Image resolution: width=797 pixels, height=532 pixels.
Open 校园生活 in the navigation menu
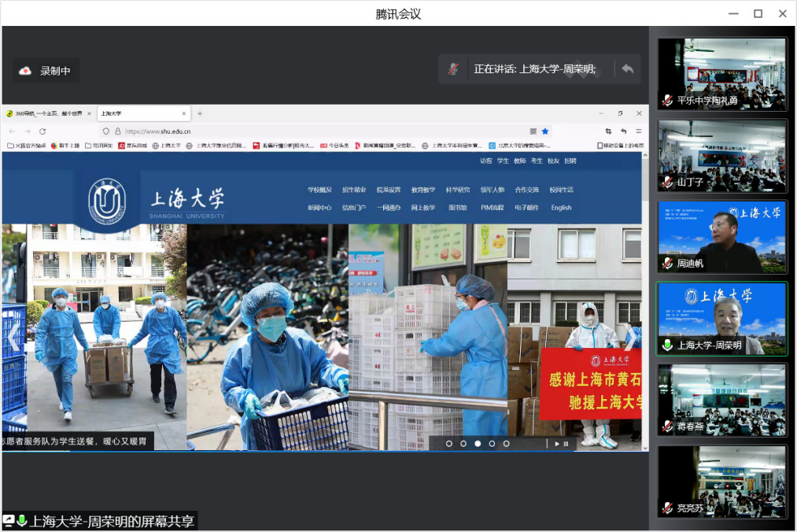562,190
